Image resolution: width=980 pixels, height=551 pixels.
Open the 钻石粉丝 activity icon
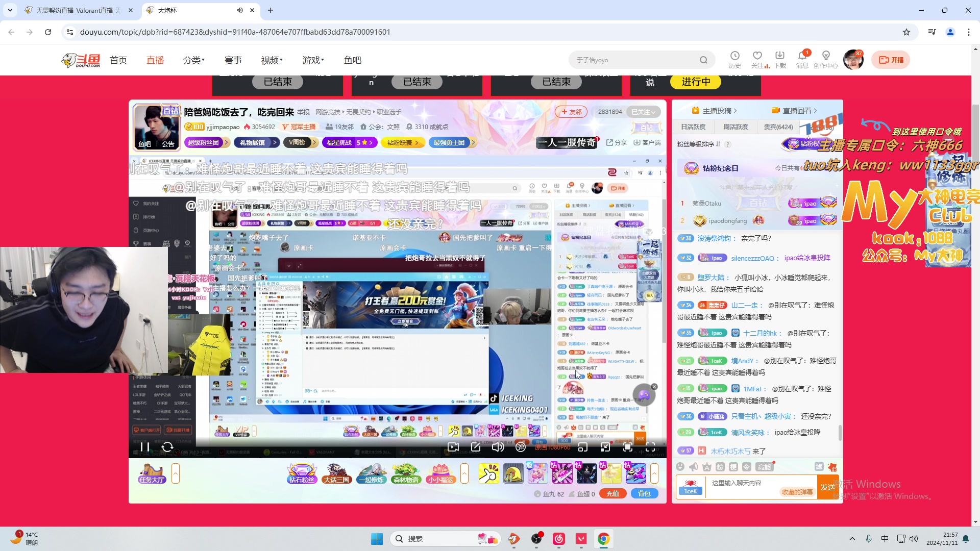pyautogui.click(x=302, y=473)
